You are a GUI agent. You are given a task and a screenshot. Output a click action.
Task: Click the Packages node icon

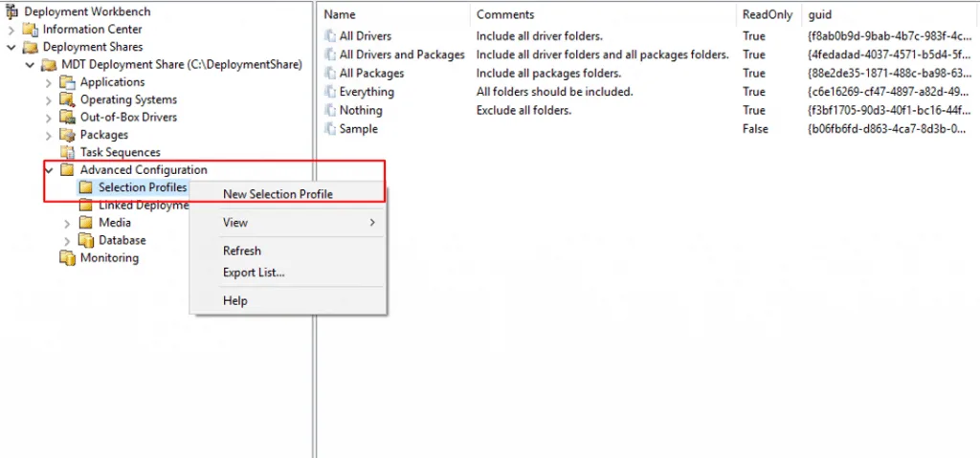click(x=67, y=134)
